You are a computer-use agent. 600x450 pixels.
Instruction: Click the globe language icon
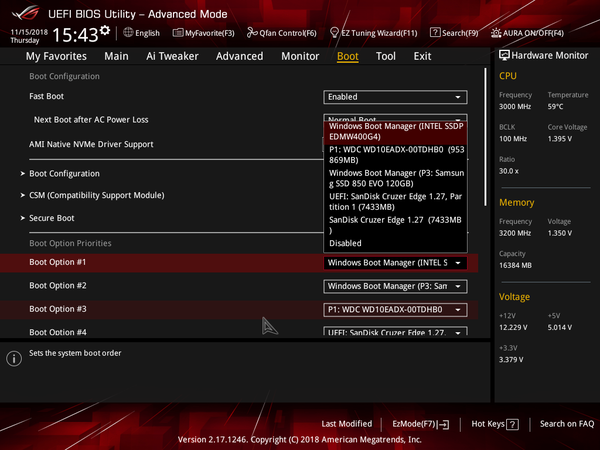128,33
